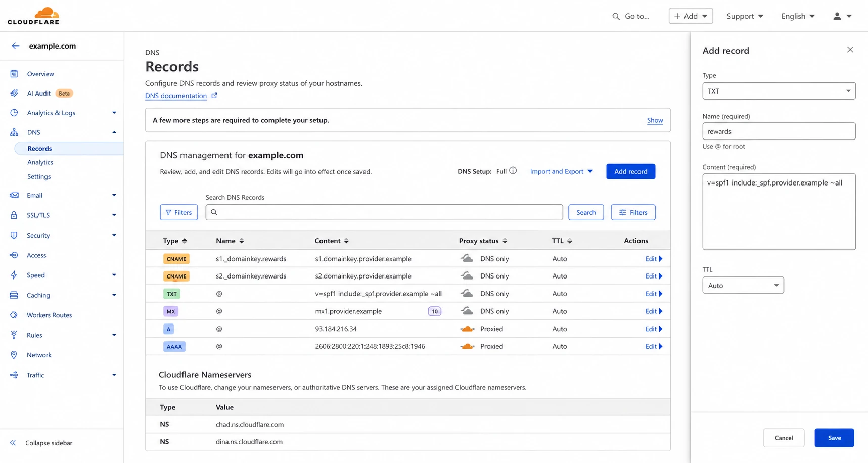Viewport: 868px width, 463px height.
Task: Toggle proxy cloud for the AAAA record
Action: click(467, 346)
